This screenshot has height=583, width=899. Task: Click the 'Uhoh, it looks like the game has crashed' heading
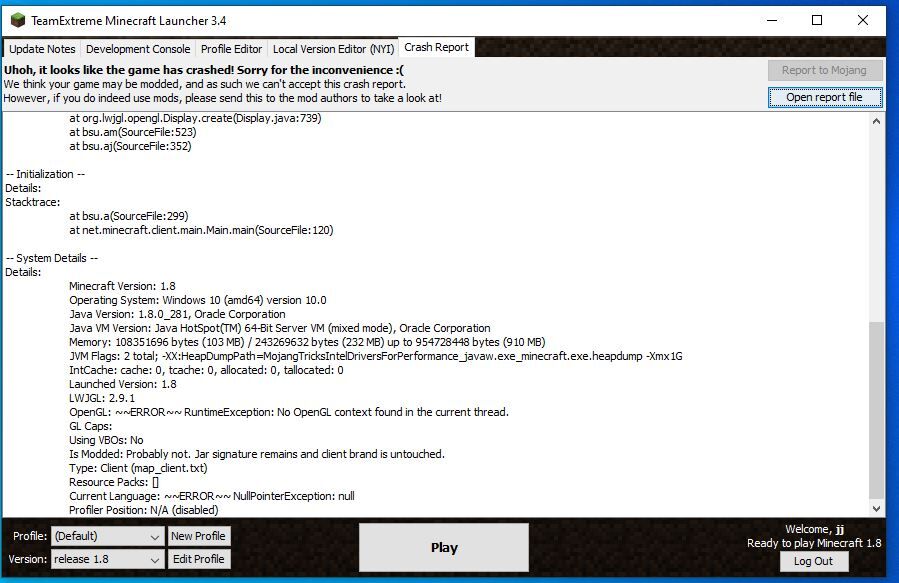click(x=204, y=70)
